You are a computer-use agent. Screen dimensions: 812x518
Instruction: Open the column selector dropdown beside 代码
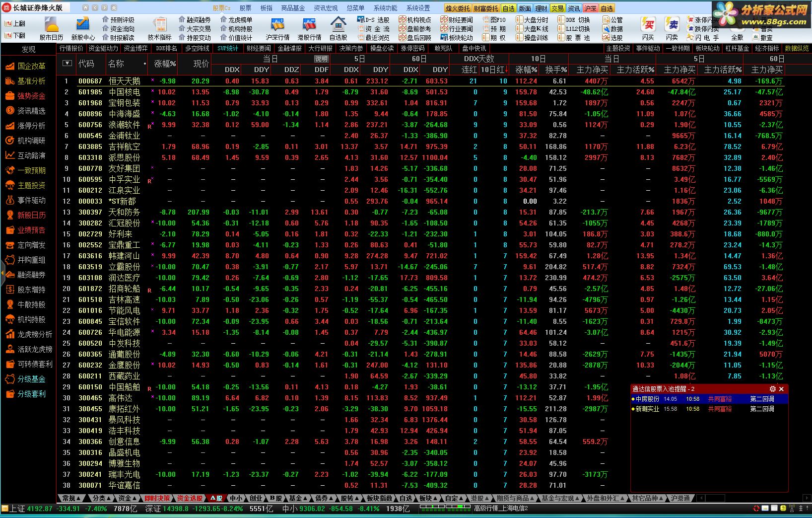[x=68, y=63]
